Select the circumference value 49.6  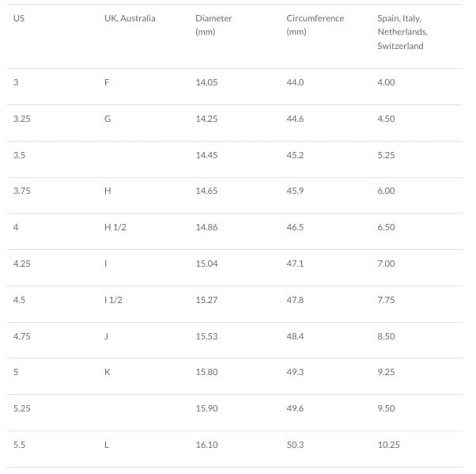[x=295, y=408]
